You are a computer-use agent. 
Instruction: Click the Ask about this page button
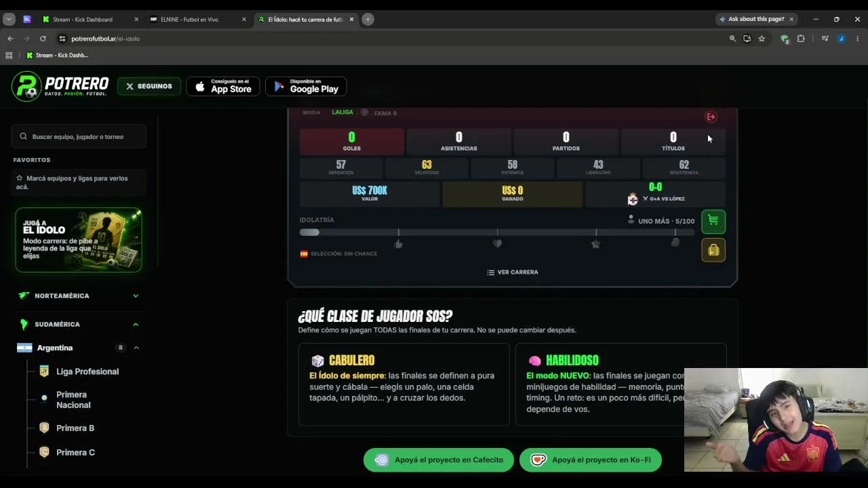click(x=757, y=19)
